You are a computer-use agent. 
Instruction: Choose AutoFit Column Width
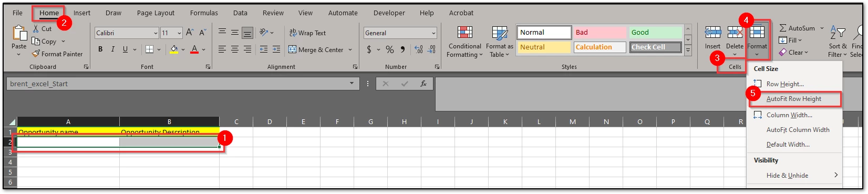coord(794,130)
